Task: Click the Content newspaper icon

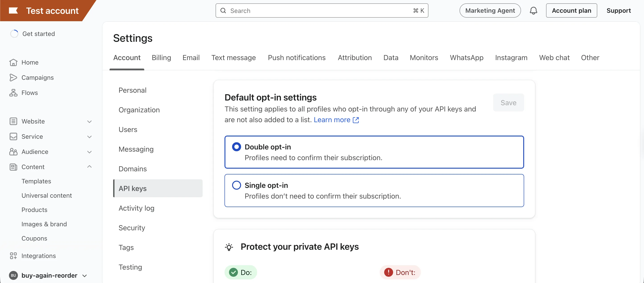Action: [x=13, y=167]
